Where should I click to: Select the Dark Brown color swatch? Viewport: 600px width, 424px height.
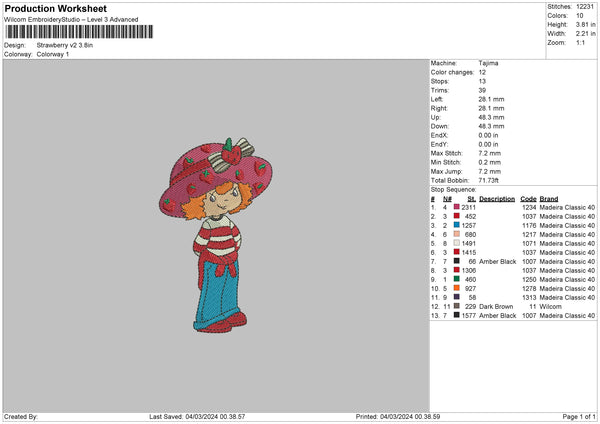(456, 306)
